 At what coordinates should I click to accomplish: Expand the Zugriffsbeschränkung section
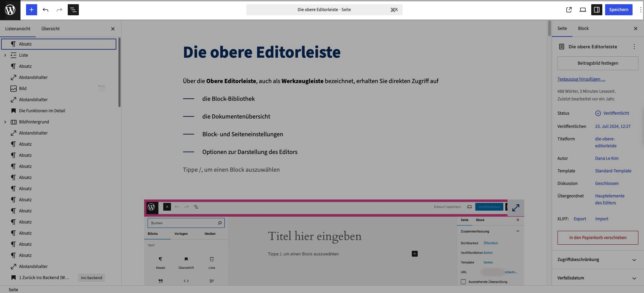coord(597,260)
